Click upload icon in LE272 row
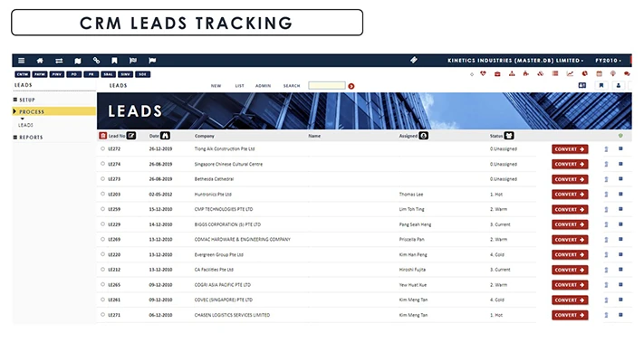Viewport: 644px width, 362px height. pos(606,149)
